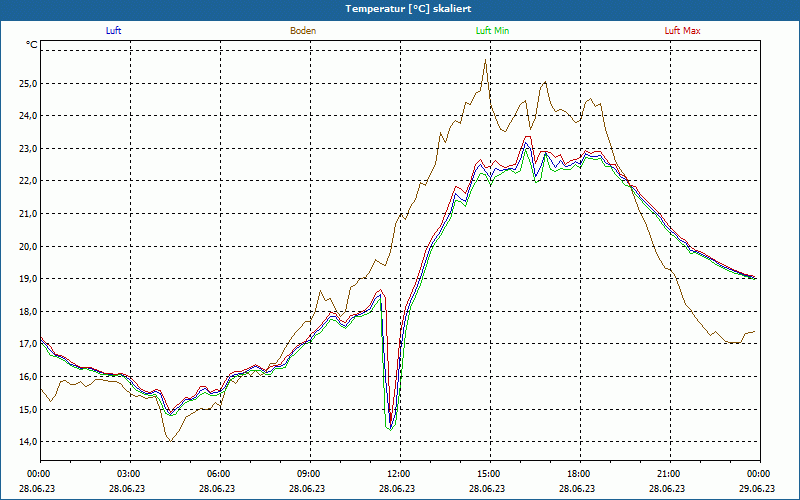The height and width of the screenshot is (500, 800).
Task: Click the 24,0 y-axis value
Action: coord(28,116)
